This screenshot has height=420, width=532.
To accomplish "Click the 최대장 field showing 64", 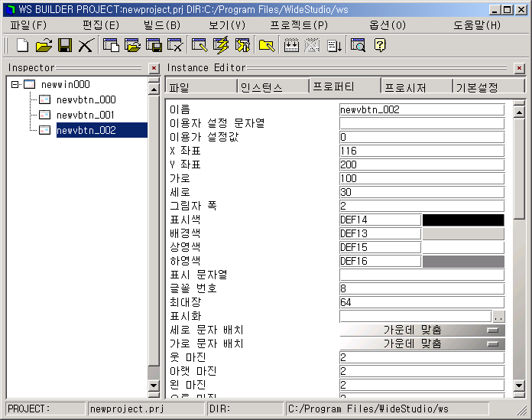I will point(422,302).
